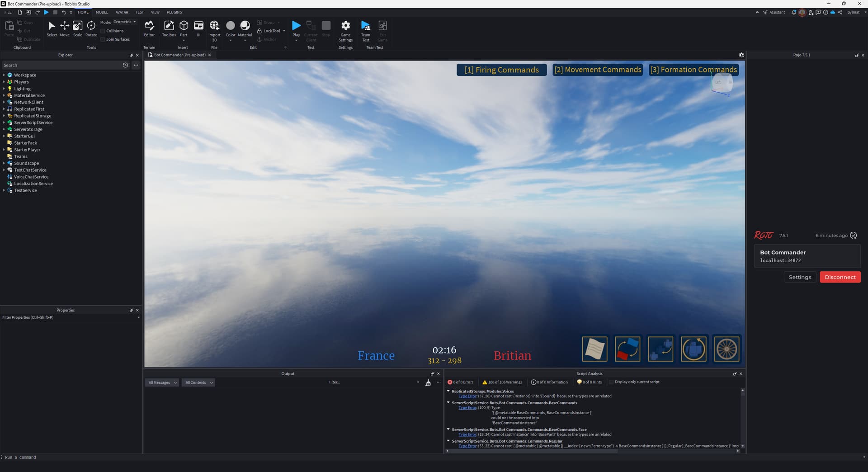Open Explorer options menu
Viewport: 868px width, 472px height.
136,65
